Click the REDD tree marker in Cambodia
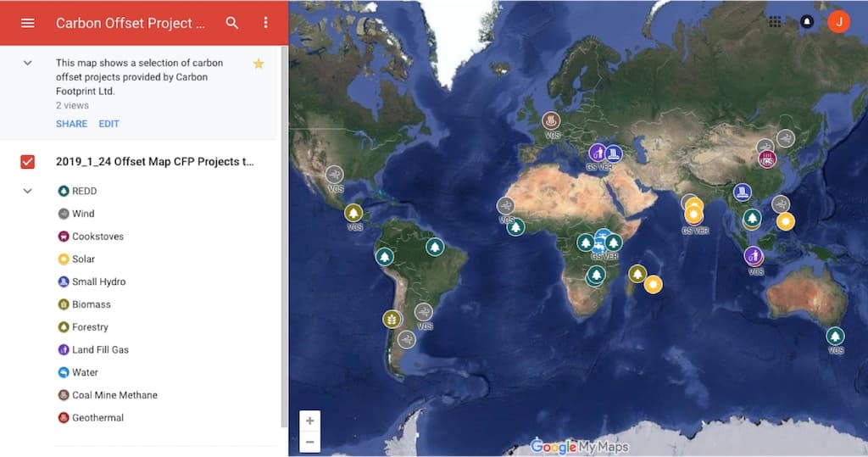868x457 pixels. [x=752, y=218]
